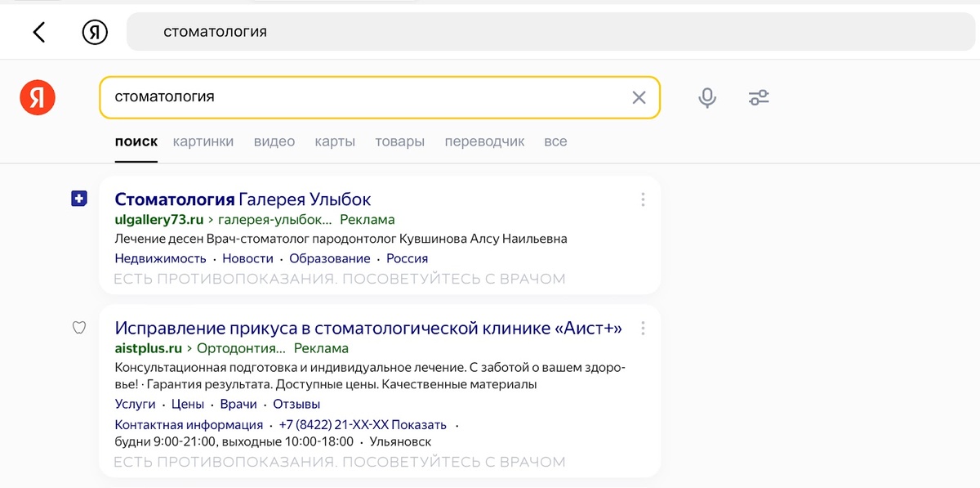Open Стоматология Галерея Улыбок title link
980x488 pixels.
[x=243, y=199]
